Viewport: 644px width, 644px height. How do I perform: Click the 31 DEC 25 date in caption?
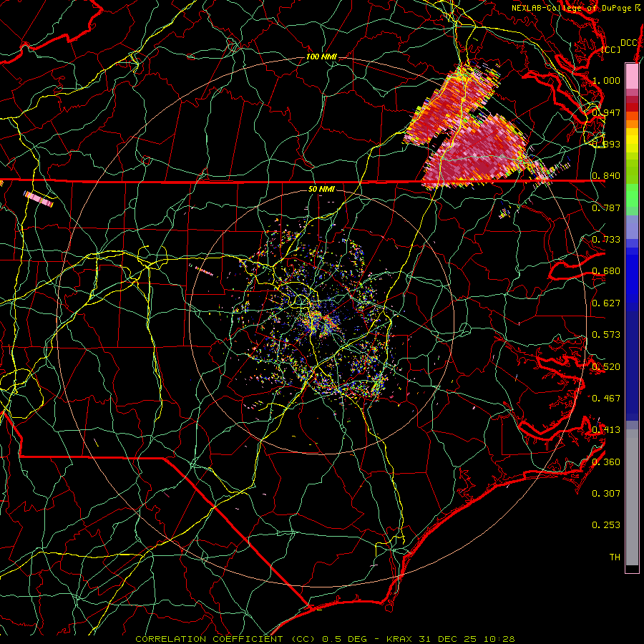(448, 639)
